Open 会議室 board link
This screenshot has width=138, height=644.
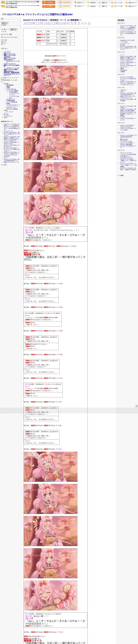[8, 88]
